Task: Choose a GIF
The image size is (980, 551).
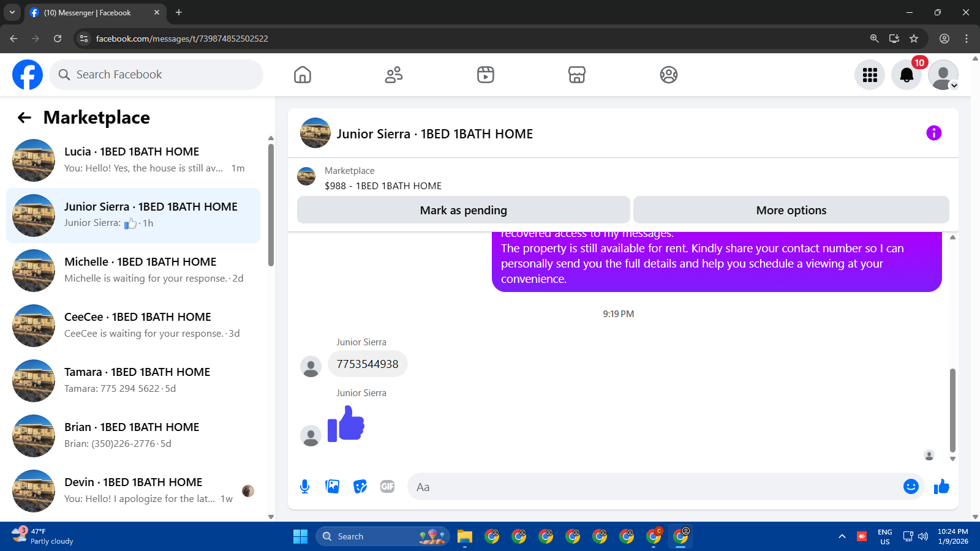Action: (x=388, y=487)
